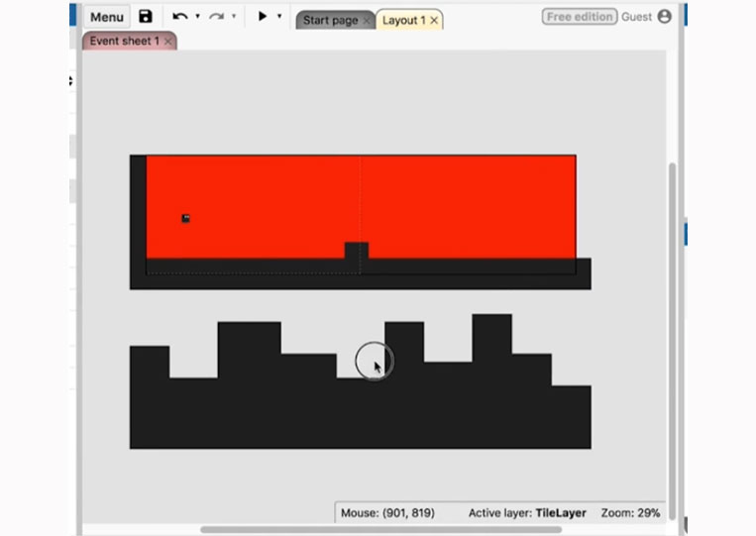Open the Menu button

coord(107,17)
